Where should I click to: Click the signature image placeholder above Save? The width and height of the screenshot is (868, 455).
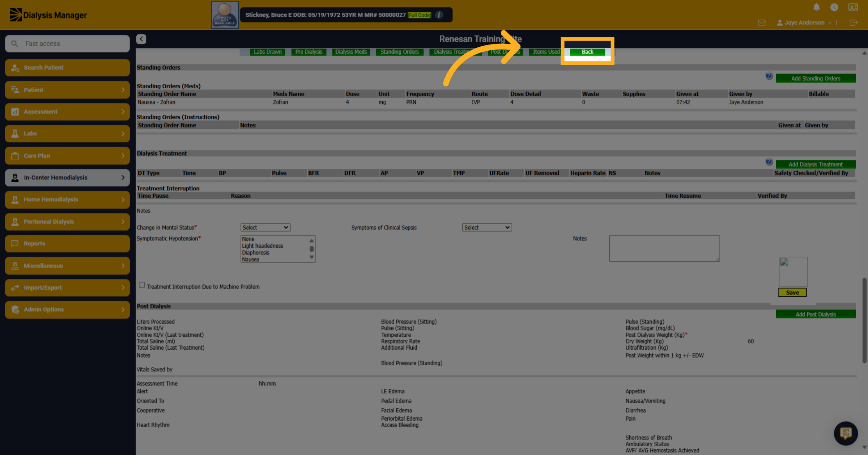coord(793,272)
